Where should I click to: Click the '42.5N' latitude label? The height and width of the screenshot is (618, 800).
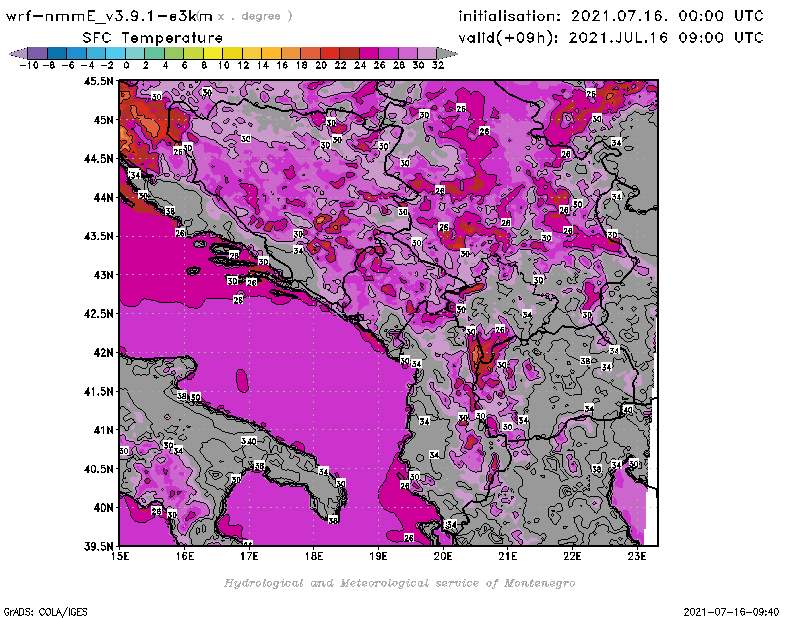(x=98, y=314)
